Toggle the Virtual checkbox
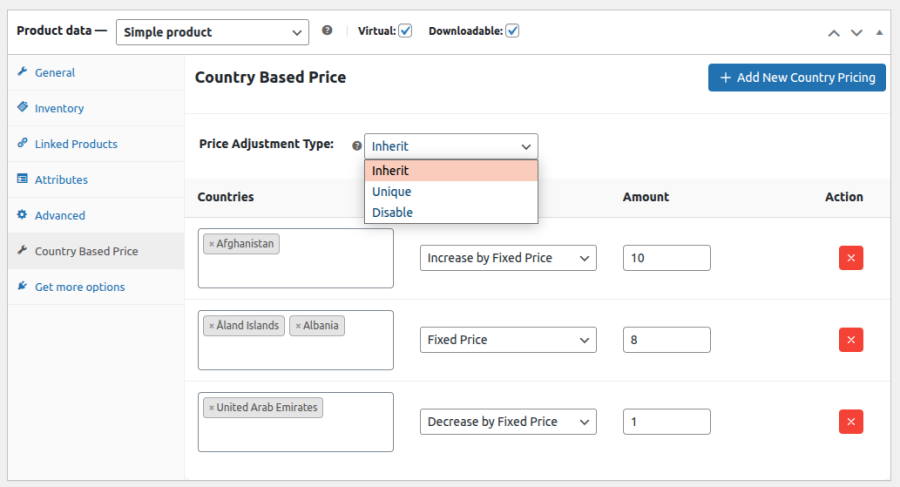Viewport: 900px width, 487px height. point(405,31)
